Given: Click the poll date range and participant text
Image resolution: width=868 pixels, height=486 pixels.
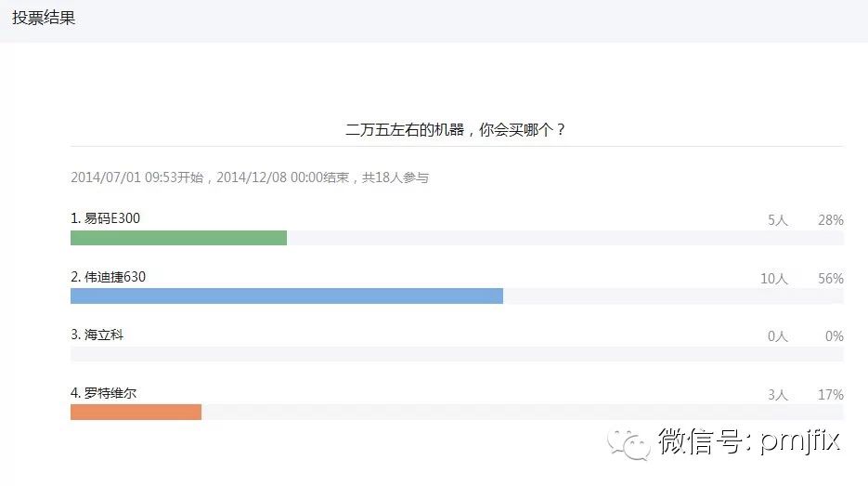Looking at the screenshot, I should click(250, 177).
